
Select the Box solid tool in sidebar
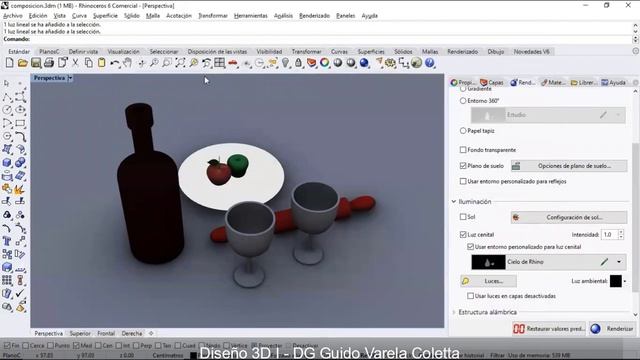point(7,162)
